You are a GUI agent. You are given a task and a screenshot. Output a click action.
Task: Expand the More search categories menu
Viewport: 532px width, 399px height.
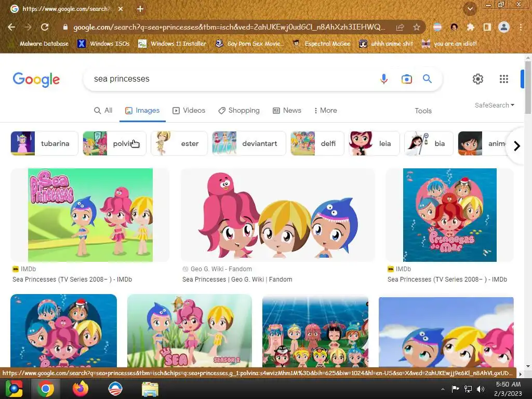coord(325,111)
